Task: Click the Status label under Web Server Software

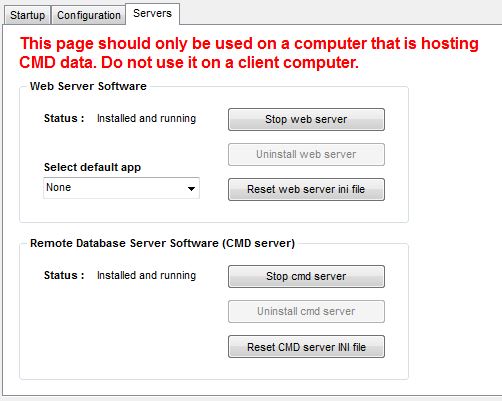Action: click(64, 118)
